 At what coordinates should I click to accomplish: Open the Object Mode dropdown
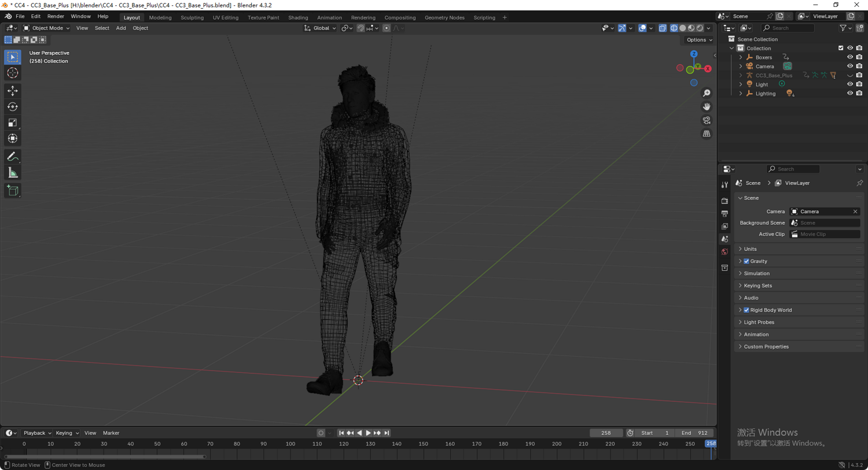(x=46, y=28)
